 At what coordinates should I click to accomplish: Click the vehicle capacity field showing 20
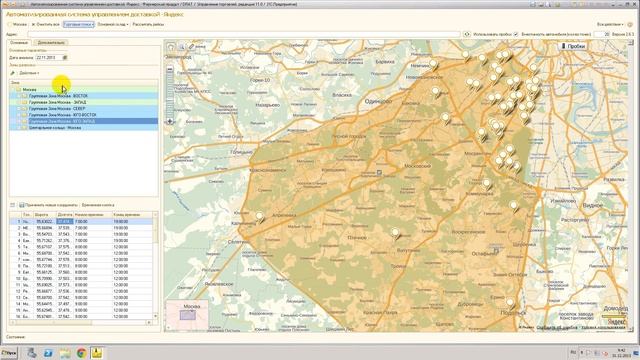pos(602,34)
